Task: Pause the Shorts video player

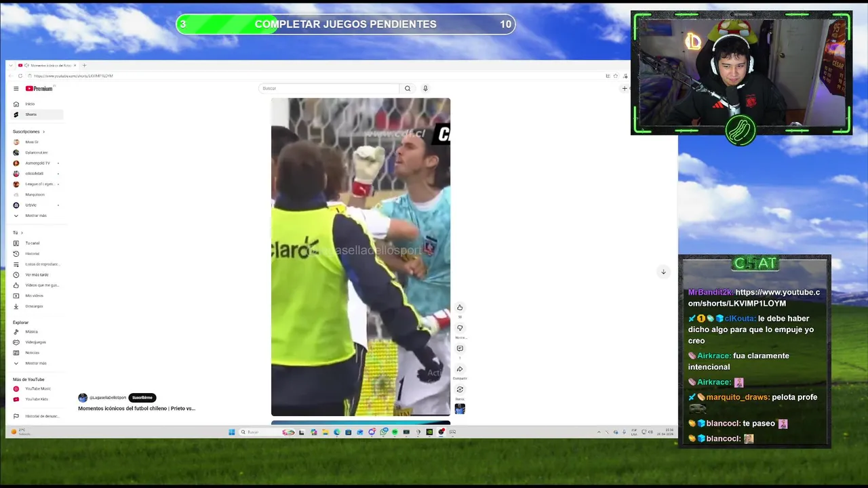Action: 361,257
